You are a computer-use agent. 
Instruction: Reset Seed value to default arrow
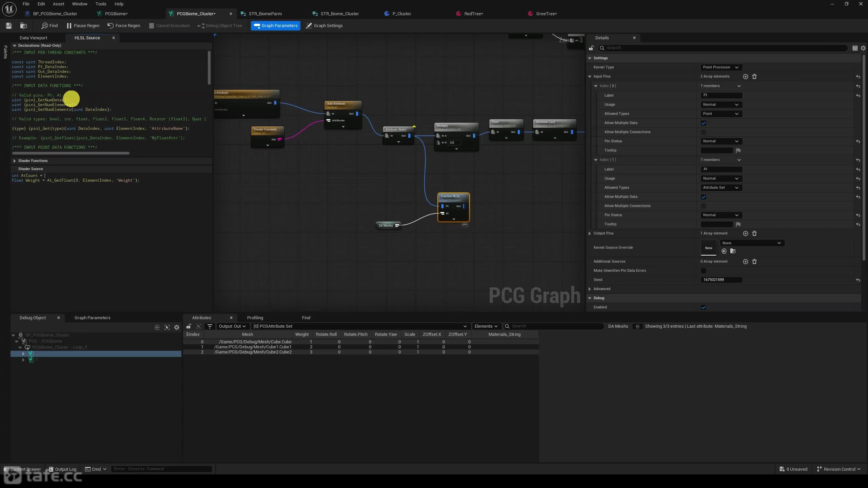tap(858, 280)
